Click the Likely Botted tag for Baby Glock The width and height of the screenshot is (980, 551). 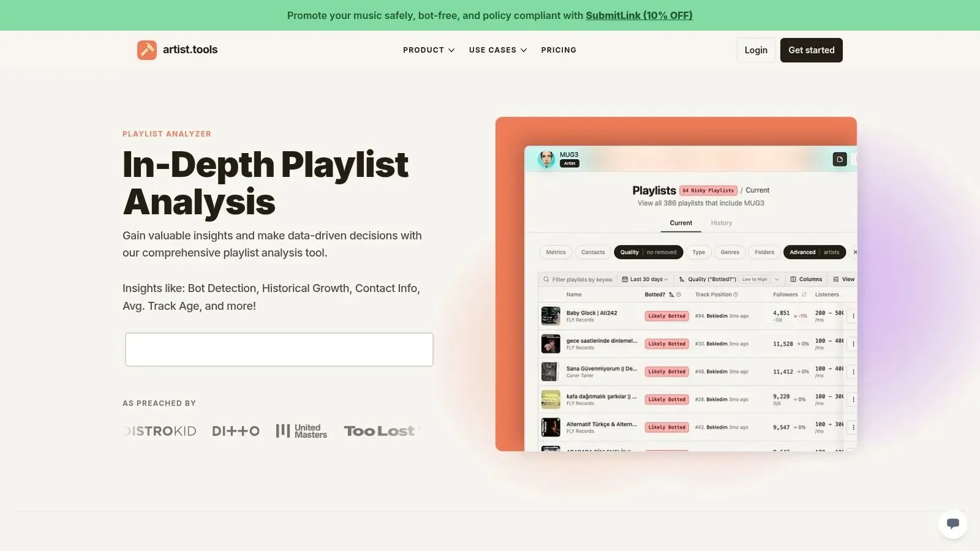tap(667, 316)
